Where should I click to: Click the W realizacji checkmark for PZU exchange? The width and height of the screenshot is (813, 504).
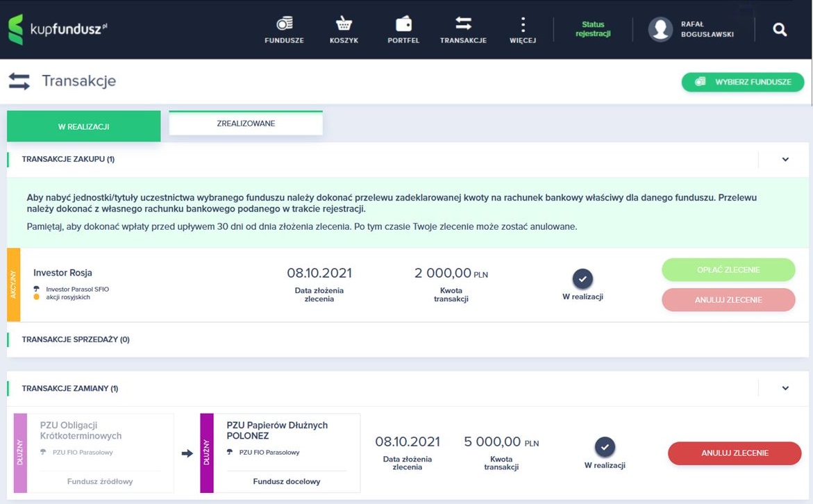click(x=605, y=447)
